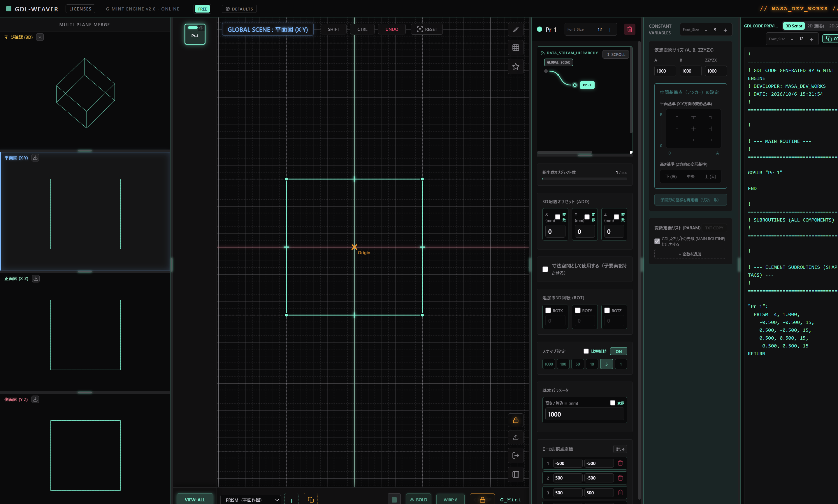Increase Pr-1 font size with plus

610,30
